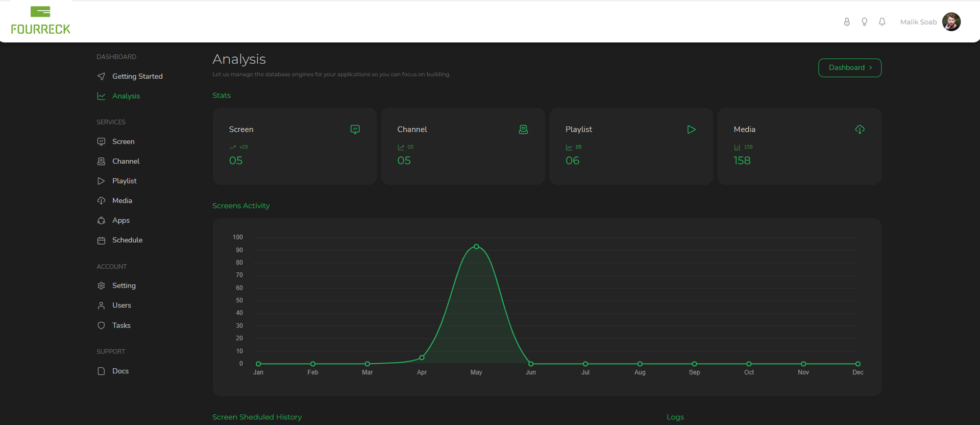This screenshot has height=425, width=980.
Task: Go to Getting Started in sidebar
Action: point(137,77)
